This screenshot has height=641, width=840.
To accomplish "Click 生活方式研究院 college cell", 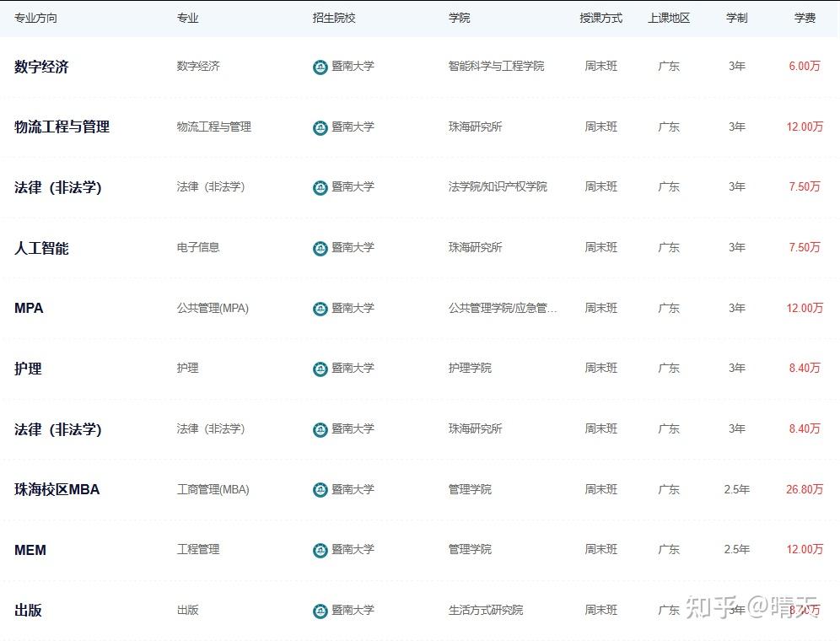I will [485, 610].
